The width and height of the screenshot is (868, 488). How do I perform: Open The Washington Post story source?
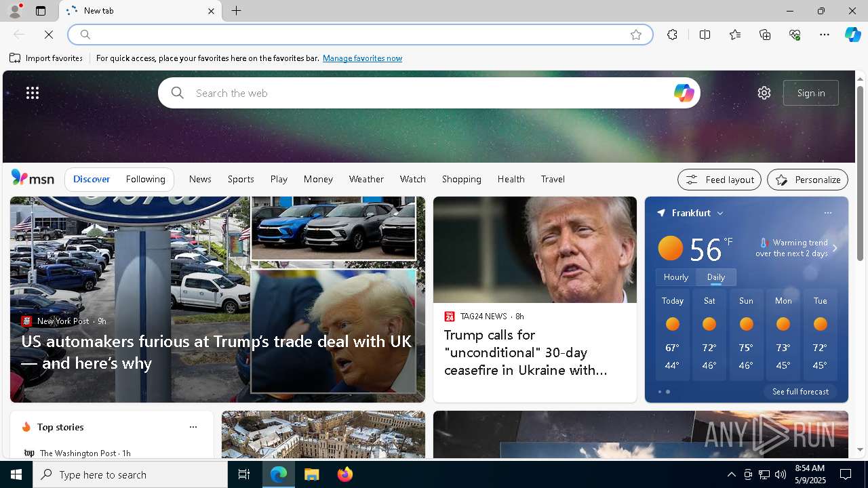click(x=77, y=453)
